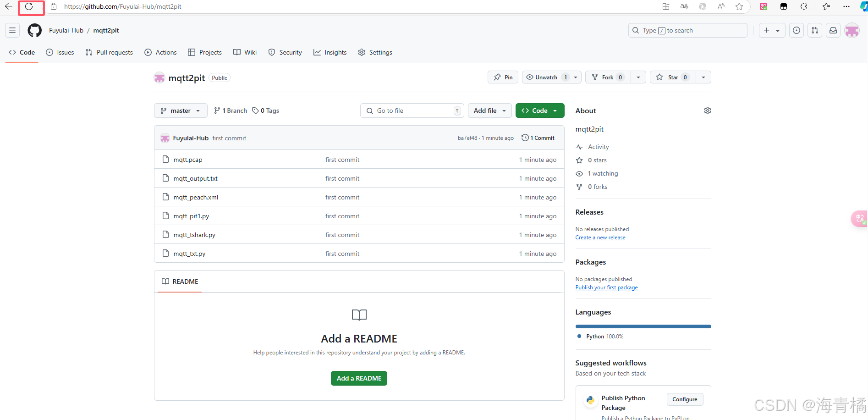868x420 pixels.
Task: Open the pull requests shortcut icon in header
Action: pyautogui.click(x=815, y=30)
